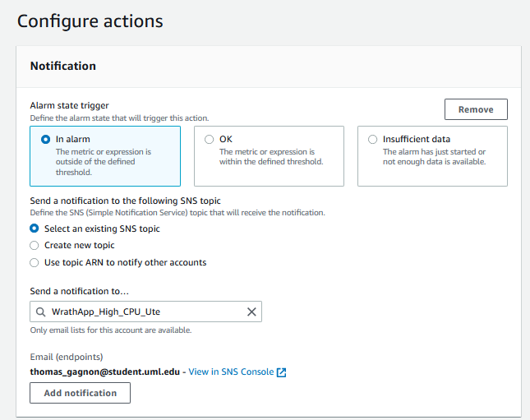The image size is (530, 420).
Task: Choose the OK alarm state trigger
Action: click(210, 140)
